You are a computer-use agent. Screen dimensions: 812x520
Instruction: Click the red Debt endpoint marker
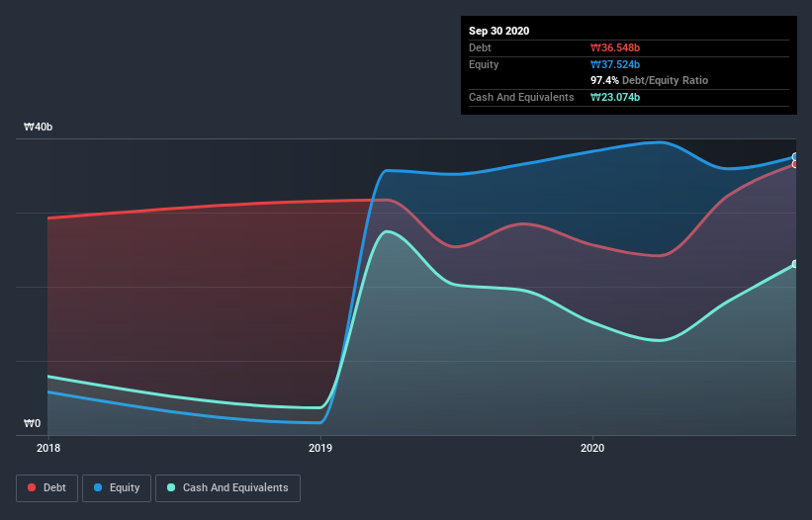point(795,164)
